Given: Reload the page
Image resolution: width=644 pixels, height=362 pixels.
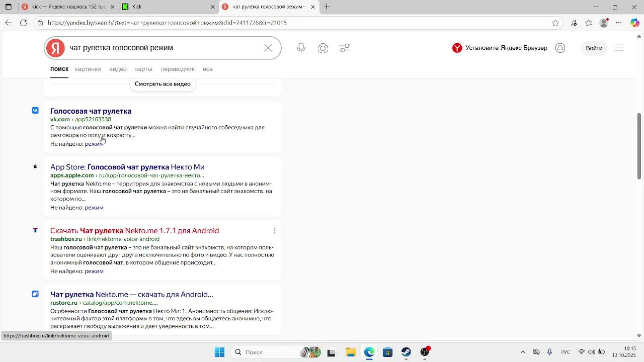Looking at the screenshot, I should pyautogui.click(x=24, y=23).
